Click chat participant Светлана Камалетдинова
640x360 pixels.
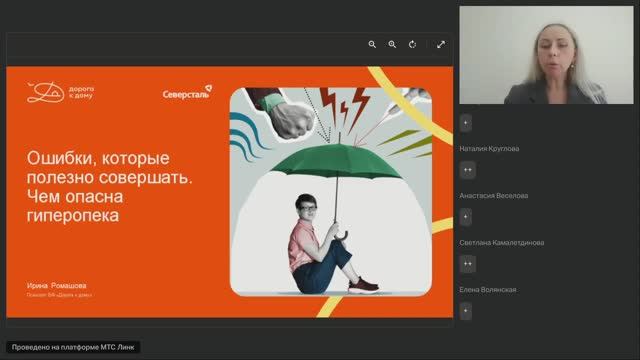click(x=502, y=242)
